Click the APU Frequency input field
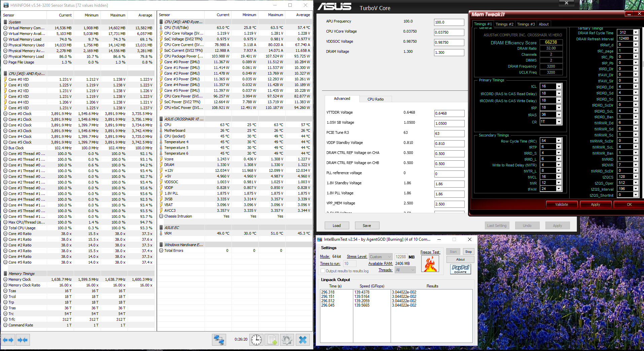The height and width of the screenshot is (351, 644). 449,22
